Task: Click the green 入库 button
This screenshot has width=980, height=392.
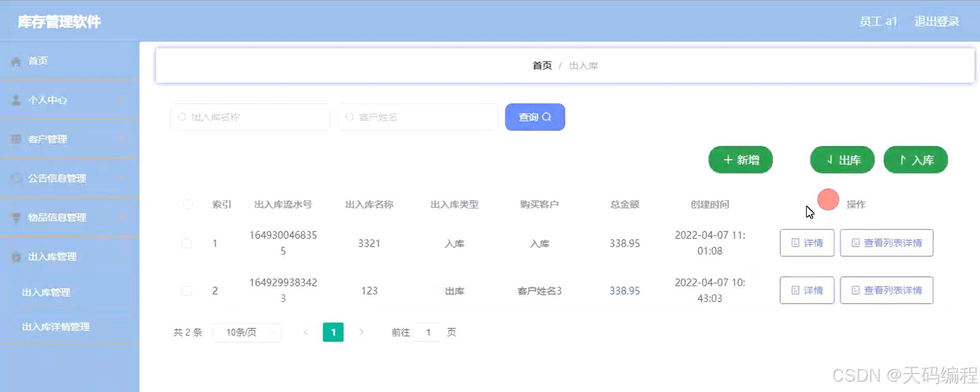Action: (x=916, y=160)
